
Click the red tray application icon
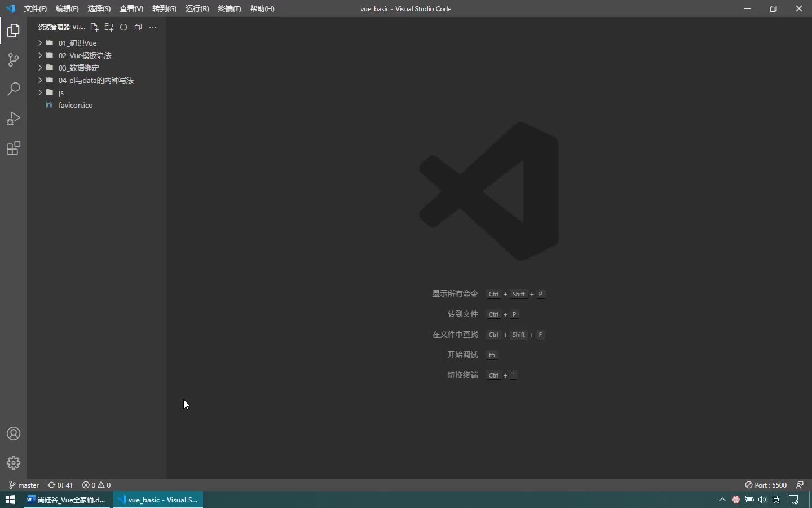736,500
